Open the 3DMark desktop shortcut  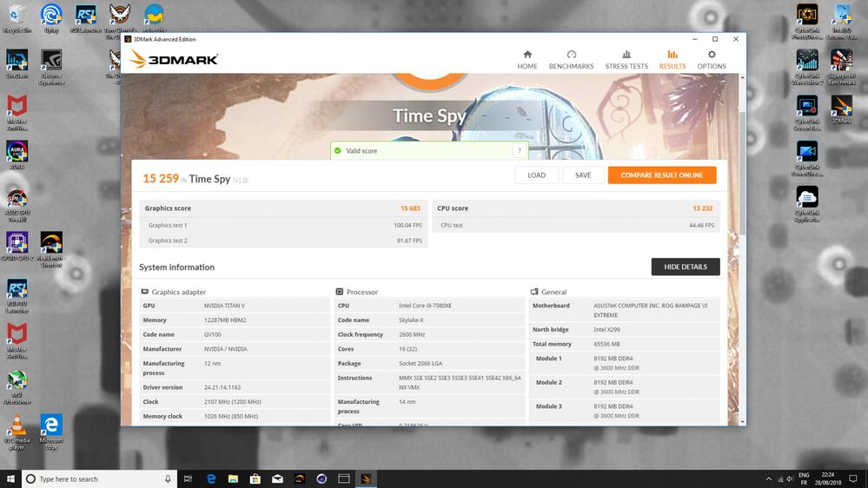pos(841,109)
